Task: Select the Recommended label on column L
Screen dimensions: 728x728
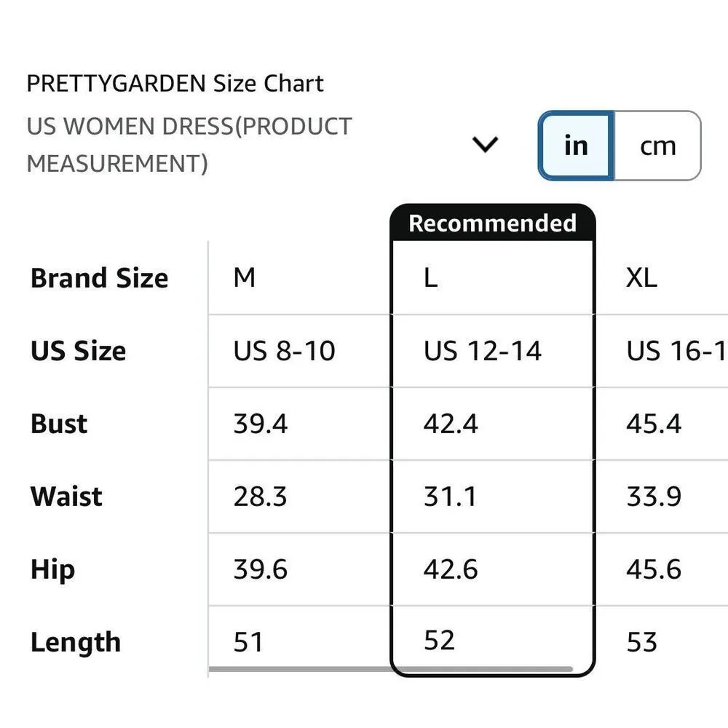Action: tap(492, 223)
